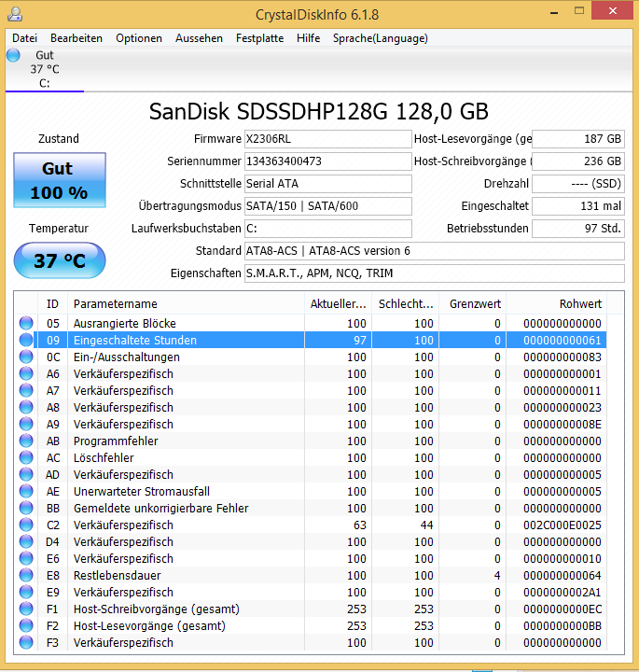Open the Festplatte menu
Viewport: 639px width, 672px height.
(x=259, y=38)
